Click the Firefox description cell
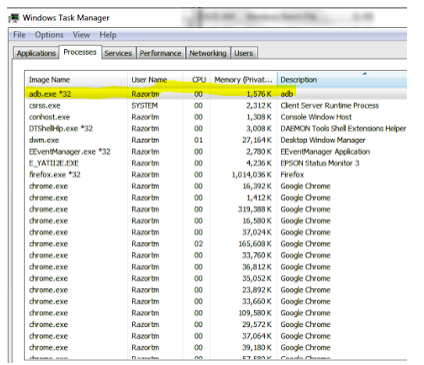The height and width of the screenshot is (365, 424). [292, 175]
